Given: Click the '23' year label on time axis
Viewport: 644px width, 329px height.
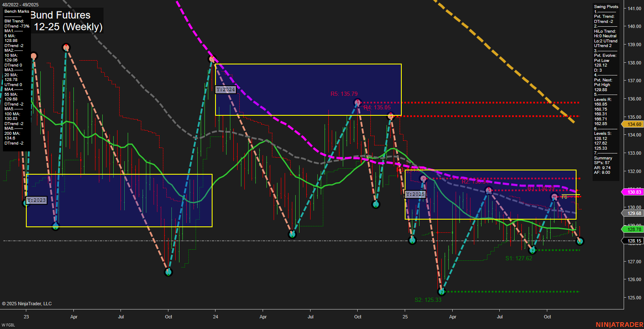Looking at the screenshot, I should click(26, 317).
